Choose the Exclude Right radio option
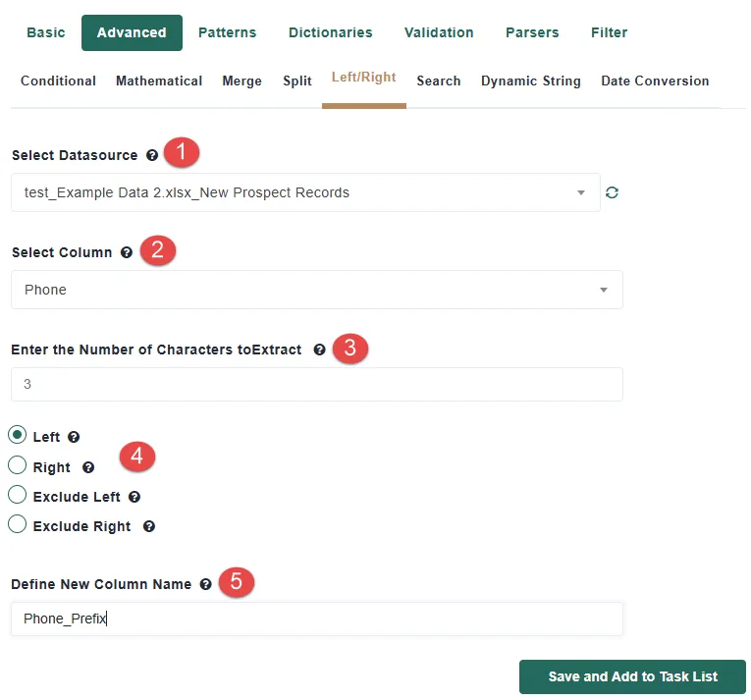This screenshot has width=751, height=700. point(18,524)
